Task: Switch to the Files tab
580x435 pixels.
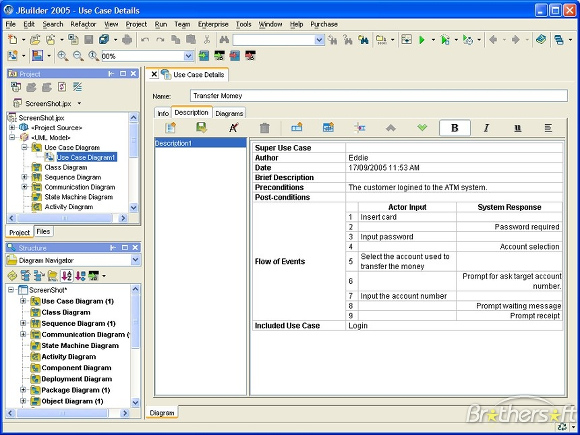Action: [x=43, y=232]
